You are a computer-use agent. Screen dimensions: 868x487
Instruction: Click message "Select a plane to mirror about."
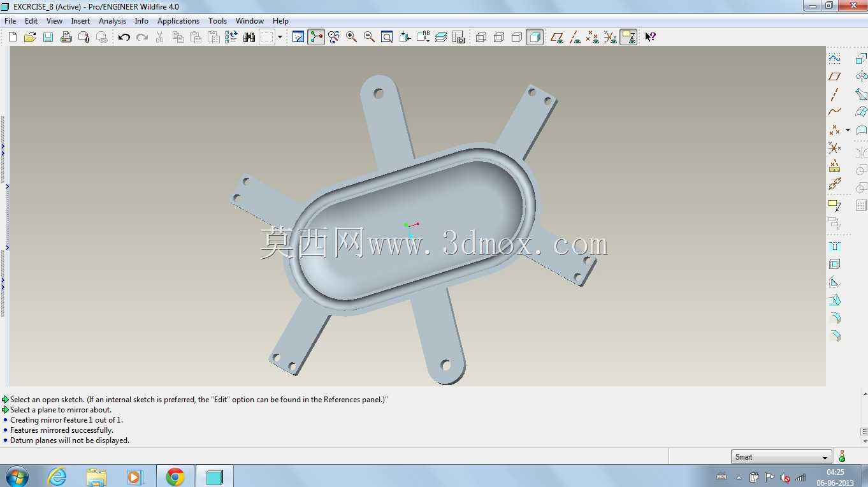click(x=61, y=410)
